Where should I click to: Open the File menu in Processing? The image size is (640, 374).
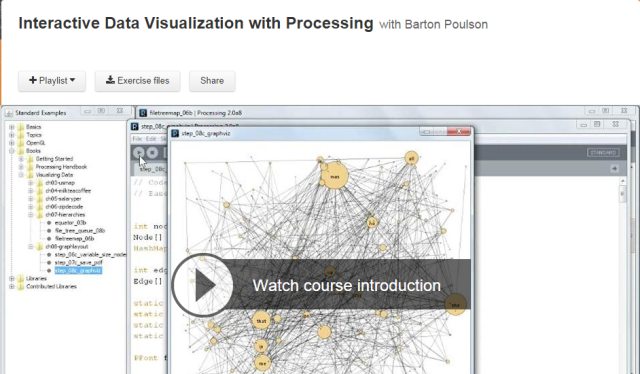coord(137,139)
